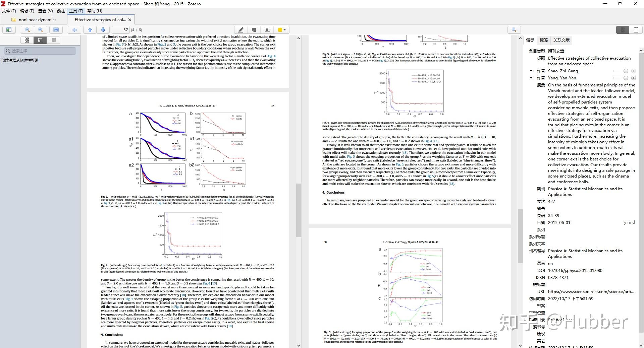Open find-in-document search button
The height and width of the screenshot is (348, 644).
click(514, 30)
